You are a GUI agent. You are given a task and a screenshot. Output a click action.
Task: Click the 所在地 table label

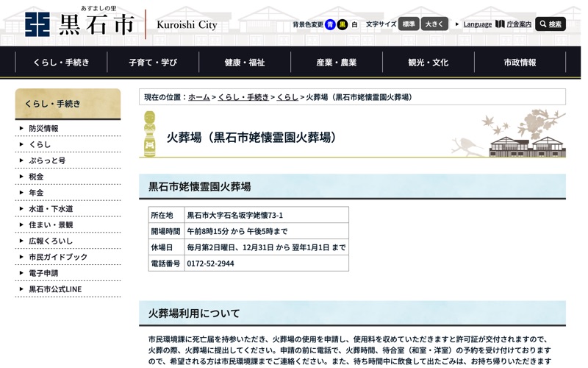[x=162, y=215]
